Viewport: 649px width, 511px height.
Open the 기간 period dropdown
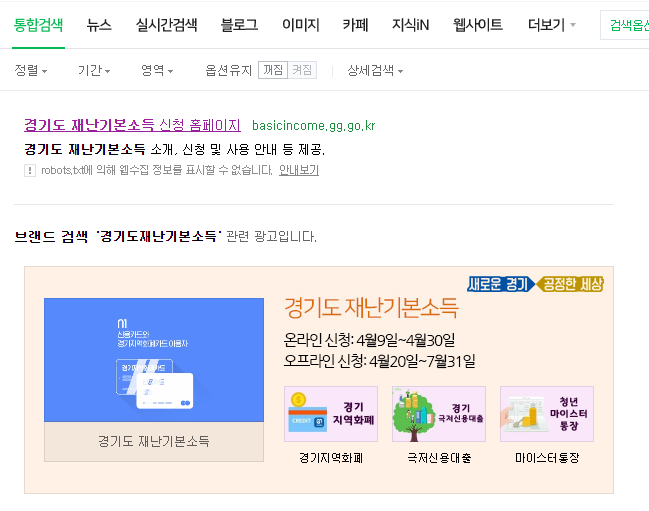[94, 70]
